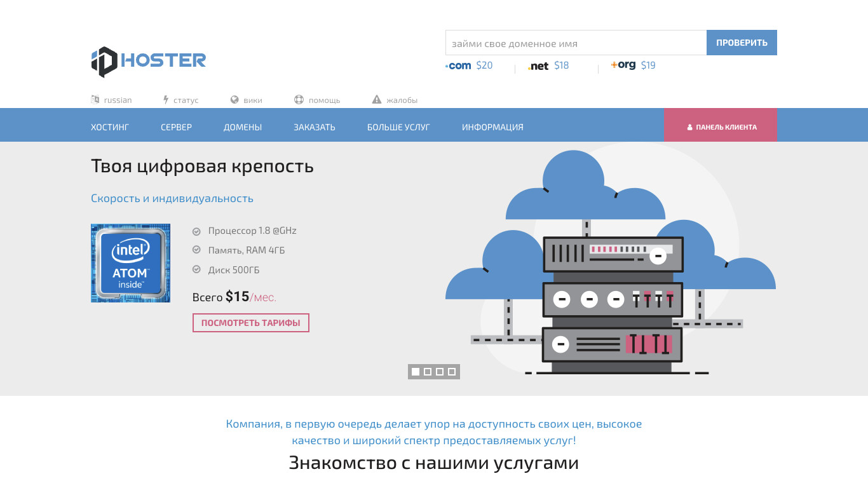The width and height of the screenshot is (868, 488).
Task: Select the third slide indicator square
Action: (x=440, y=372)
